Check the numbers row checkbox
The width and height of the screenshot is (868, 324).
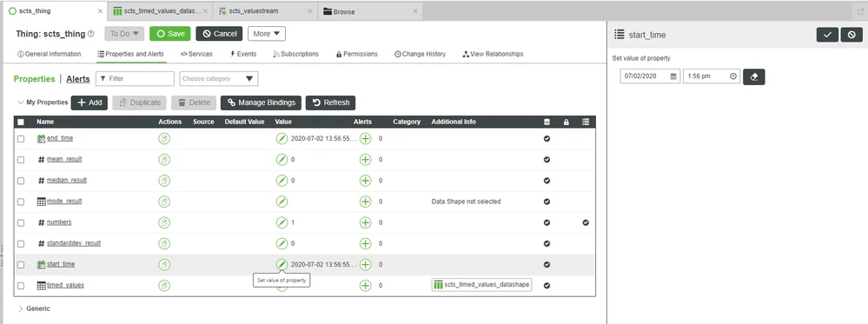point(21,222)
